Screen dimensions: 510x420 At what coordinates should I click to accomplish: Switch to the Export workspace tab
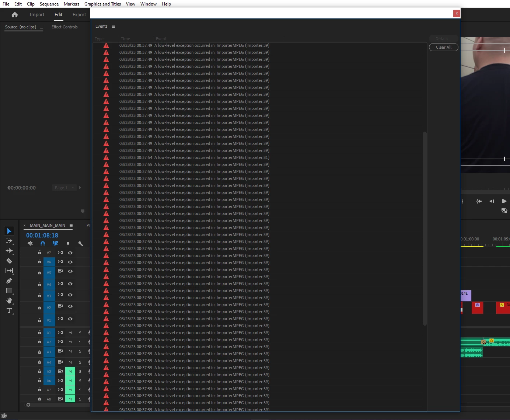pyautogui.click(x=79, y=15)
